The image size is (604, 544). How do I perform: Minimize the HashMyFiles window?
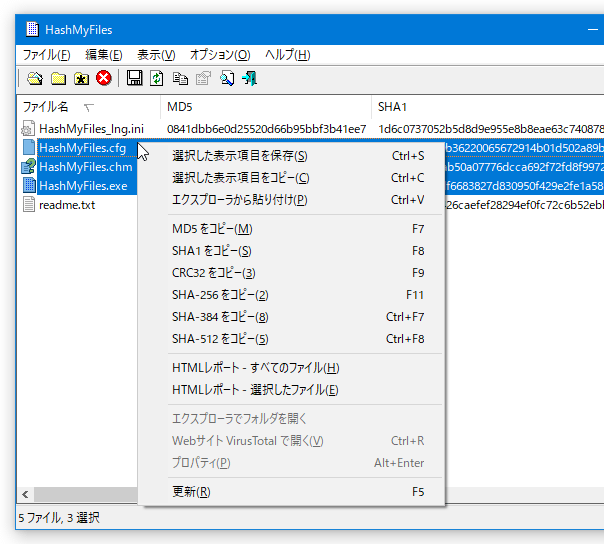(592, 30)
